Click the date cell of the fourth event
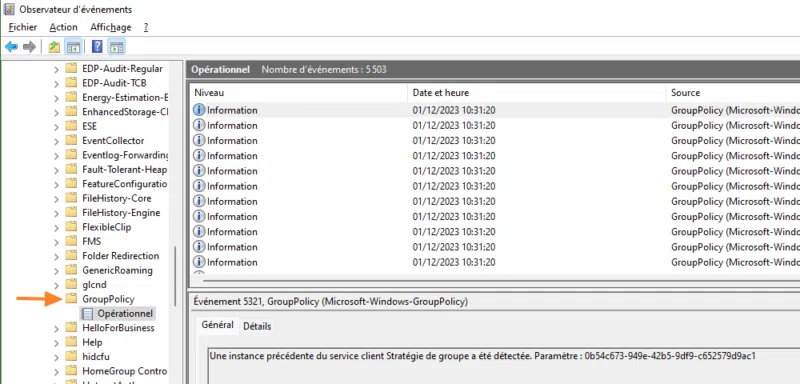This screenshot has width=800, height=384. (x=454, y=156)
